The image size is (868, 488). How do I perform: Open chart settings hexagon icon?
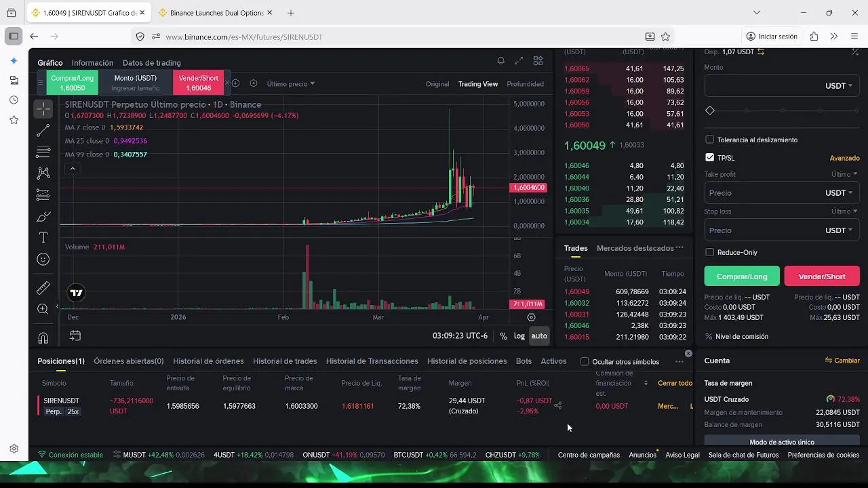click(x=253, y=83)
